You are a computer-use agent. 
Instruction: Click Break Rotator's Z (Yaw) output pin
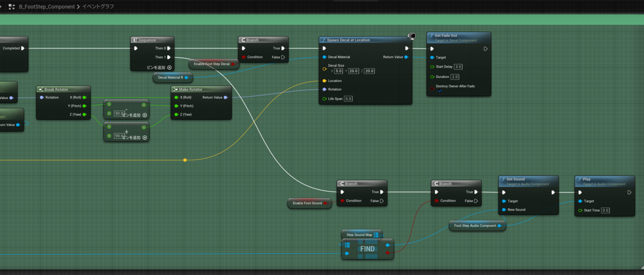[x=84, y=114]
